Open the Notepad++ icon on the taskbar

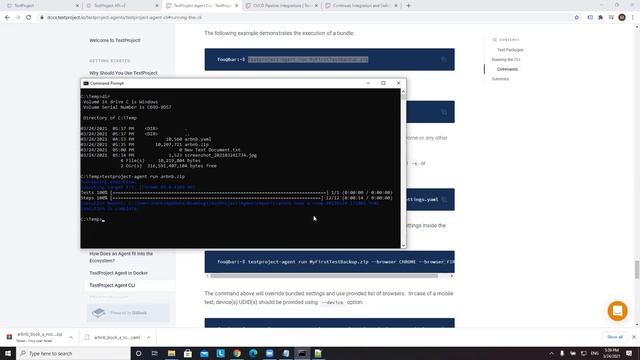tap(318, 353)
